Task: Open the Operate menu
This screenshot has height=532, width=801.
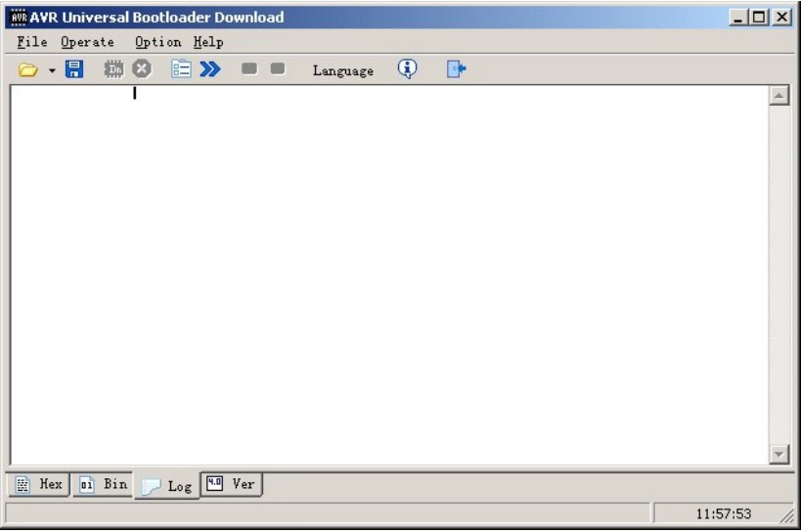Action: coord(87,42)
